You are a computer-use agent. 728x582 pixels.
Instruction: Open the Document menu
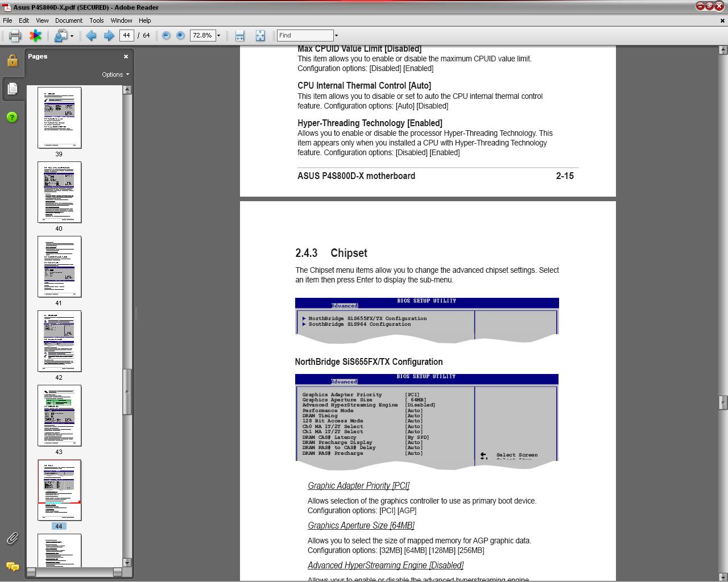click(x=69, y=20)
